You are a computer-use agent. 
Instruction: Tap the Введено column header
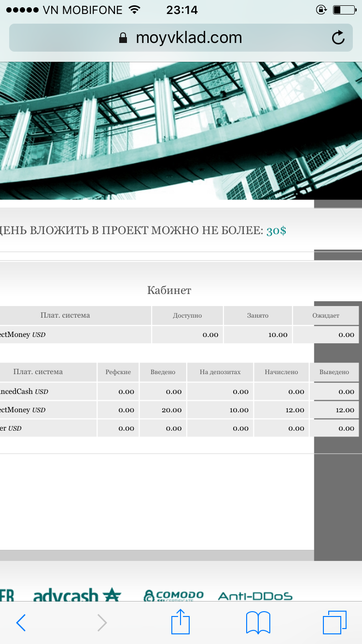163,372
